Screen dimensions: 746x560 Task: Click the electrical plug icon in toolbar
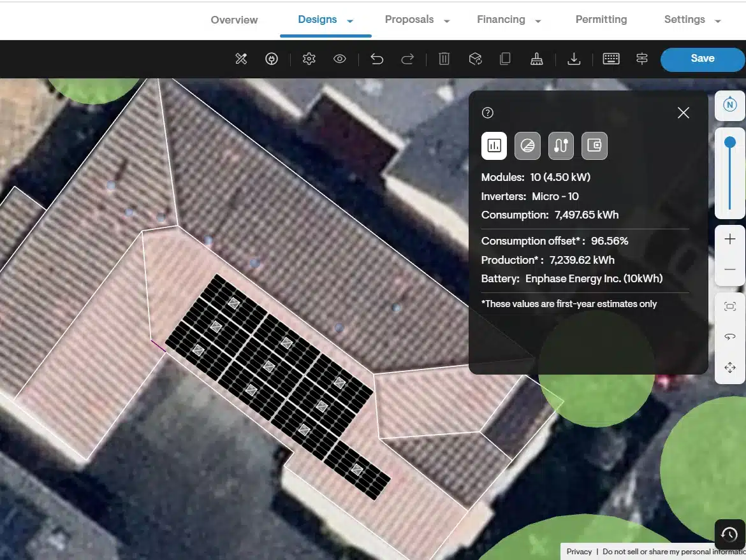point(272,59)
